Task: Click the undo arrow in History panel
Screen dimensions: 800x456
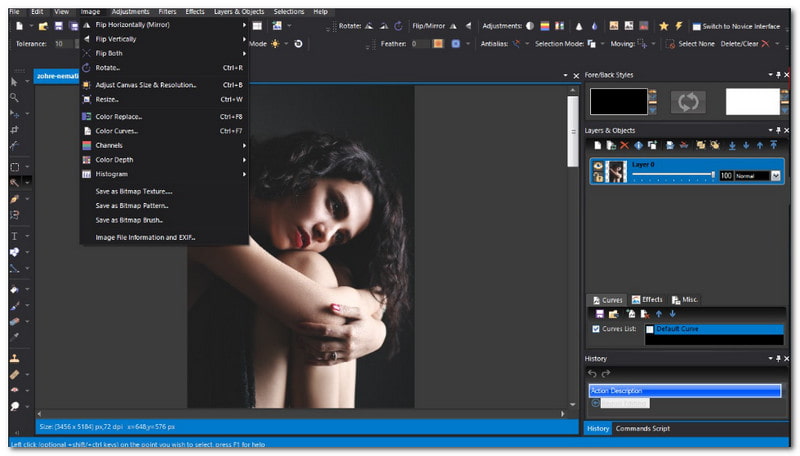Action: click(x=592, y=373)
